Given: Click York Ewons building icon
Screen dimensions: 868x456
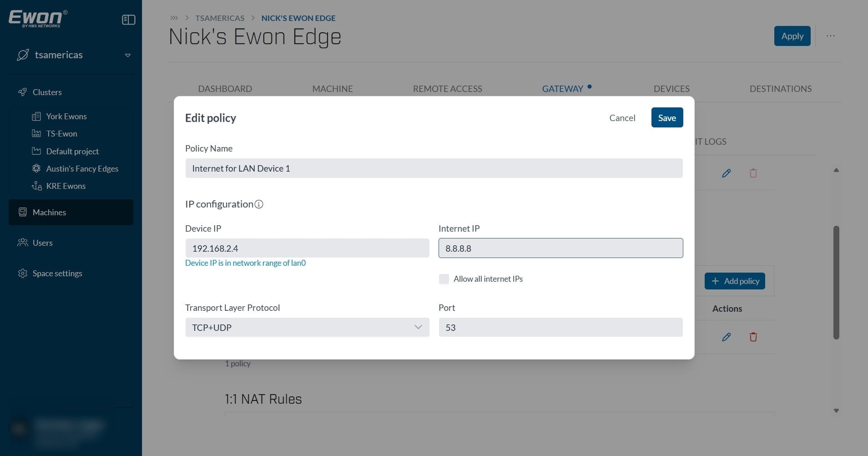Looking at the screenshot, I should point(36,117).
